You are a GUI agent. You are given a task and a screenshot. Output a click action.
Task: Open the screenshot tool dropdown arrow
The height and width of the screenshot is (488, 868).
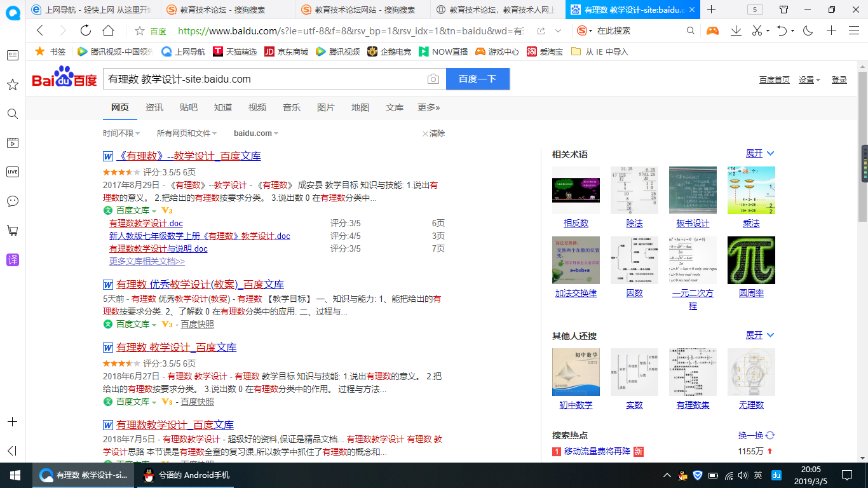coord(768,30)
